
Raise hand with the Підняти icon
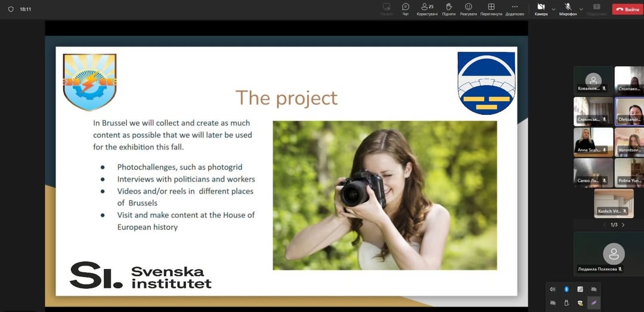coord(448,9)
